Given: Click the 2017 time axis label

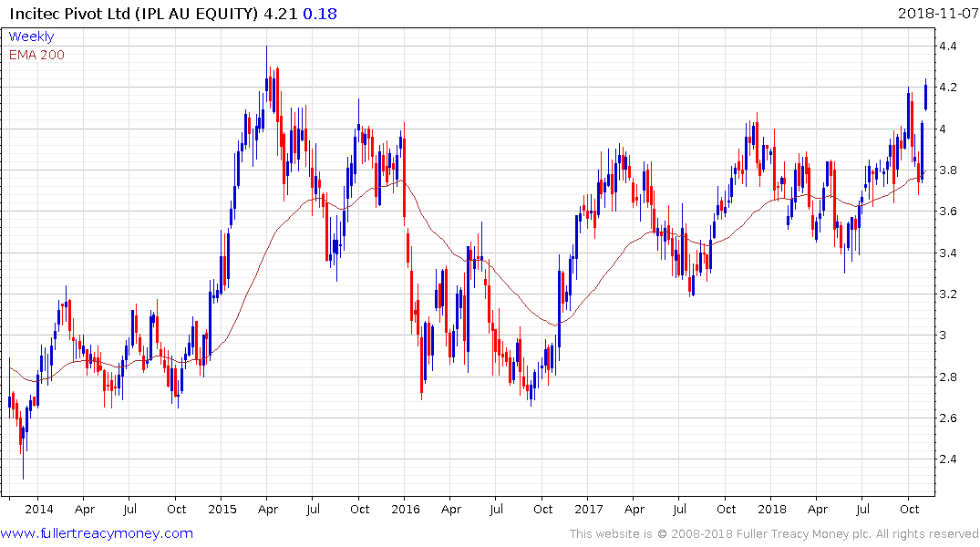Looking at the screenshot, I should point(588,509).
